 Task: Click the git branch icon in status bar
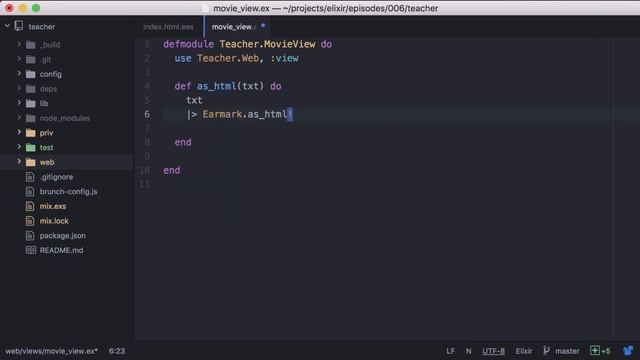[546, 351]
